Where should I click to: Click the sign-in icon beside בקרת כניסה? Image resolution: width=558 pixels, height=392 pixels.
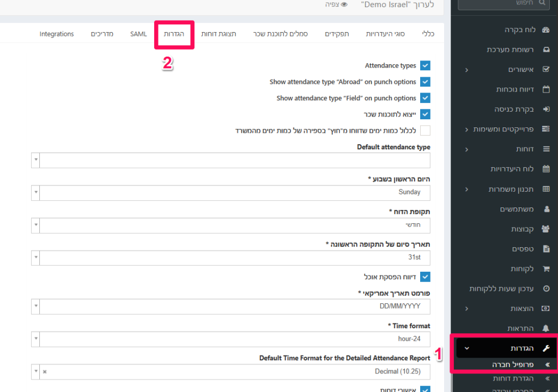pyautogui.click(x=546, y=109)
